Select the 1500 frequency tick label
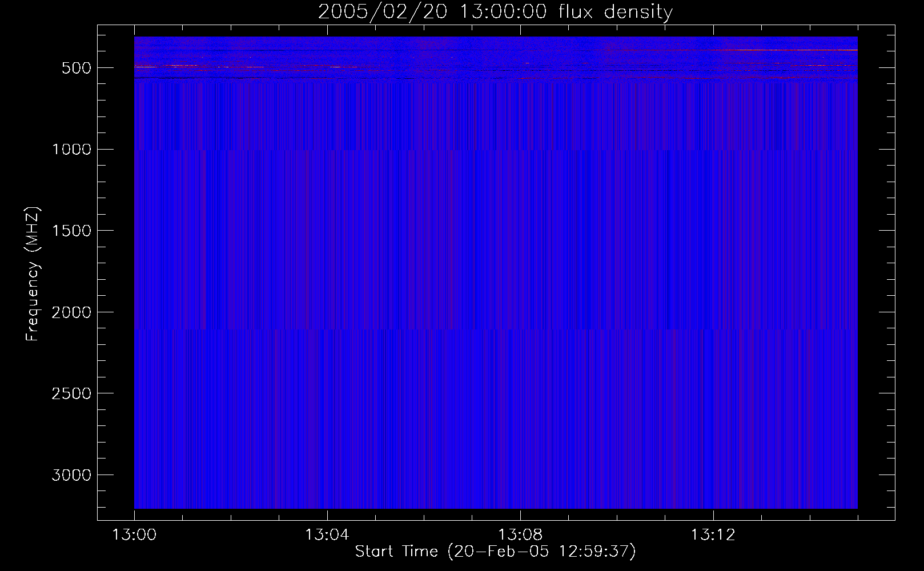 pos(71,231)
